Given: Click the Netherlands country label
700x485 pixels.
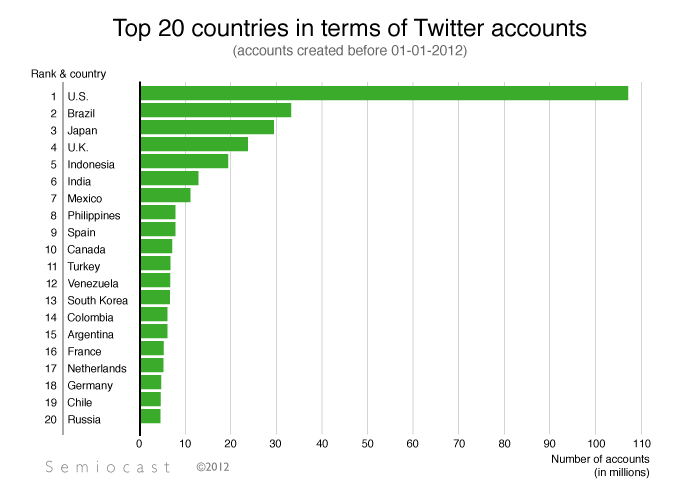Looking at the screenshot, I should (x=97, y=368).
